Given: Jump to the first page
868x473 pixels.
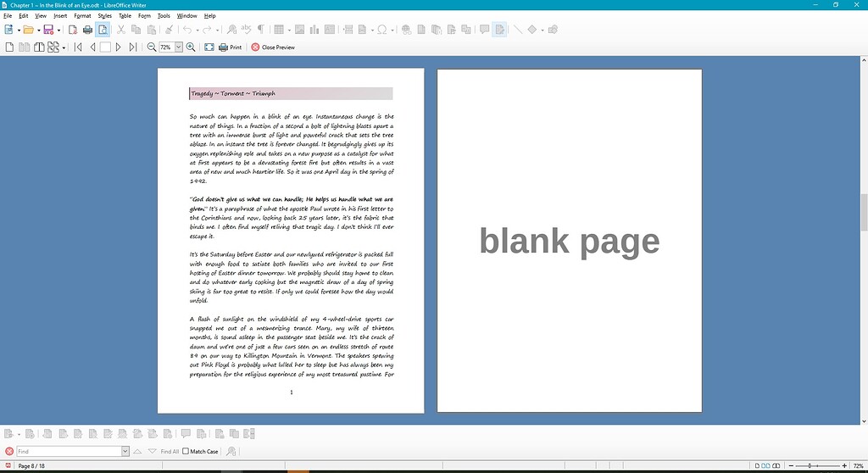Looking at the screenshot, I should 79,47.
